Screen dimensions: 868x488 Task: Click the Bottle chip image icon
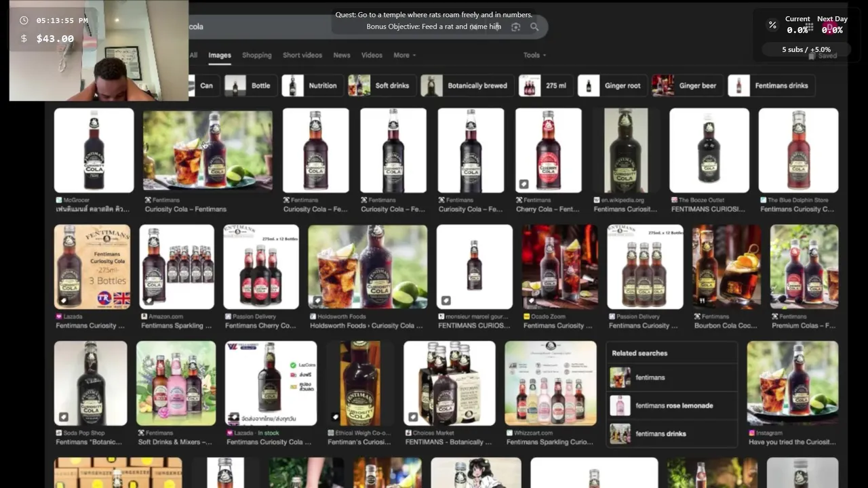click(235, 85)
